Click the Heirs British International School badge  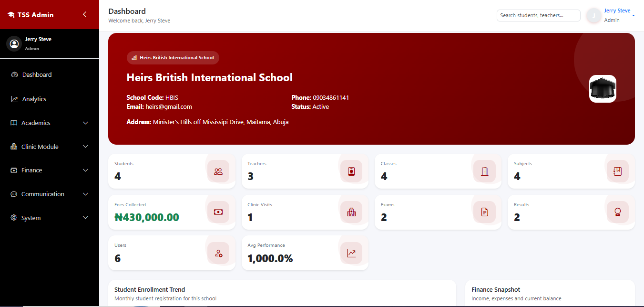click(173, 58)
